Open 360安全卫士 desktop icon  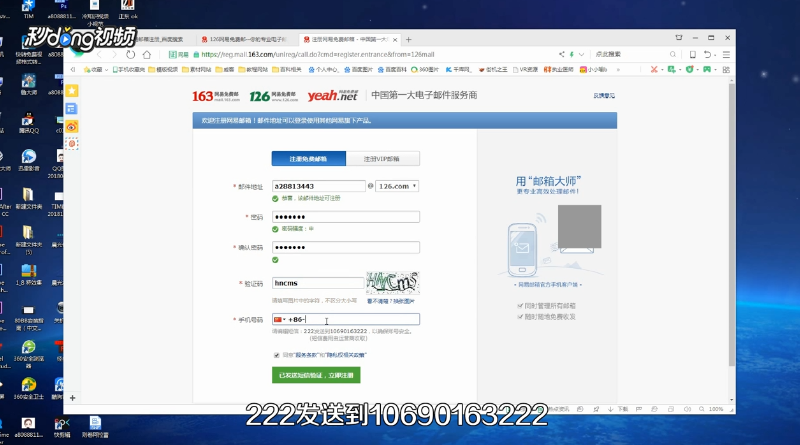pos(29,388)
